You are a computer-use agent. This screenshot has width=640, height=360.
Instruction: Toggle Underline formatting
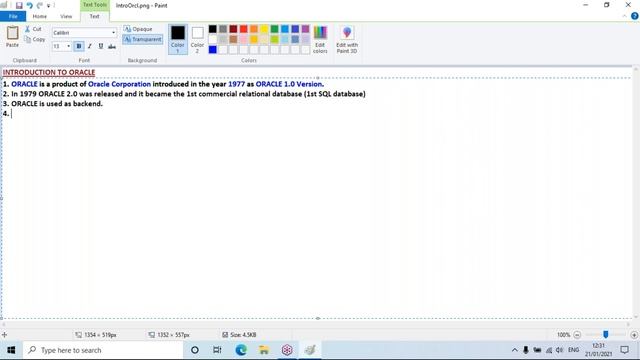[x=100, y=46]
